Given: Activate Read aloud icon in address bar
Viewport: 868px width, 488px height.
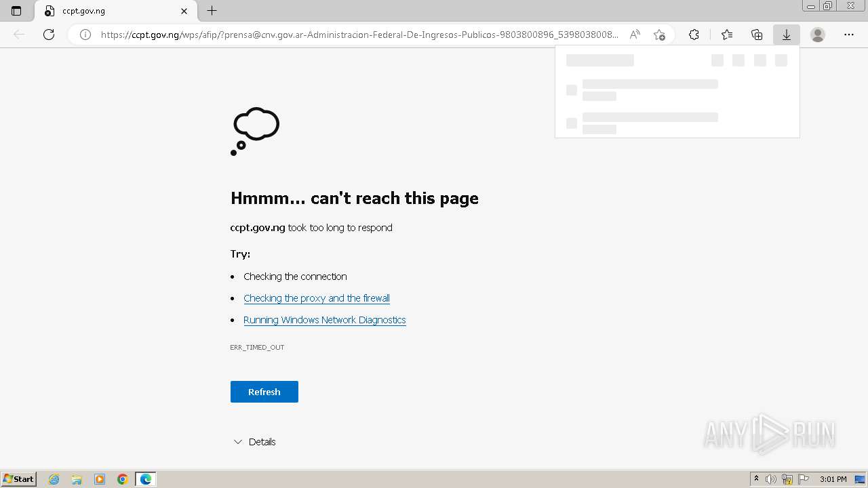Looking at the screenshot, I should tap(635, 35).
